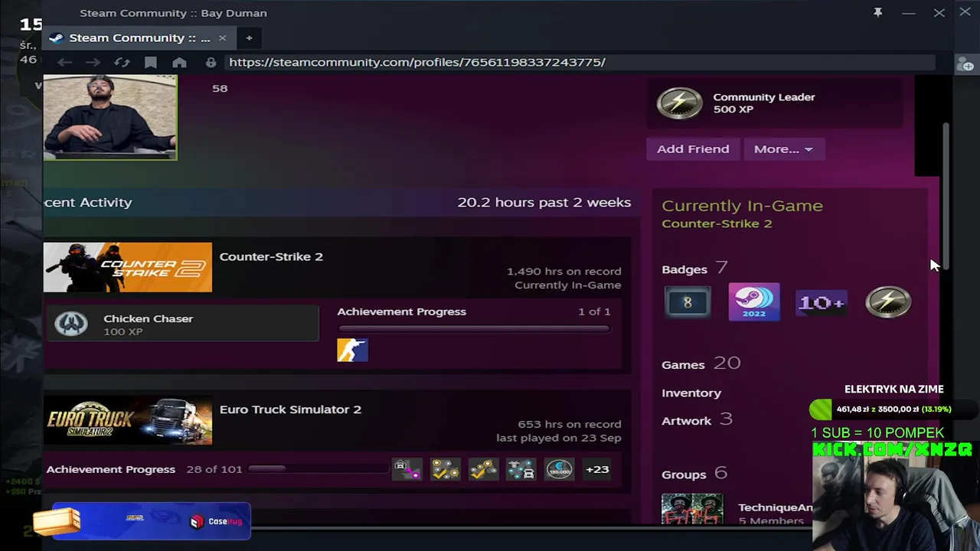Click Euro Truck Achievement Progress label

[110, 469]
